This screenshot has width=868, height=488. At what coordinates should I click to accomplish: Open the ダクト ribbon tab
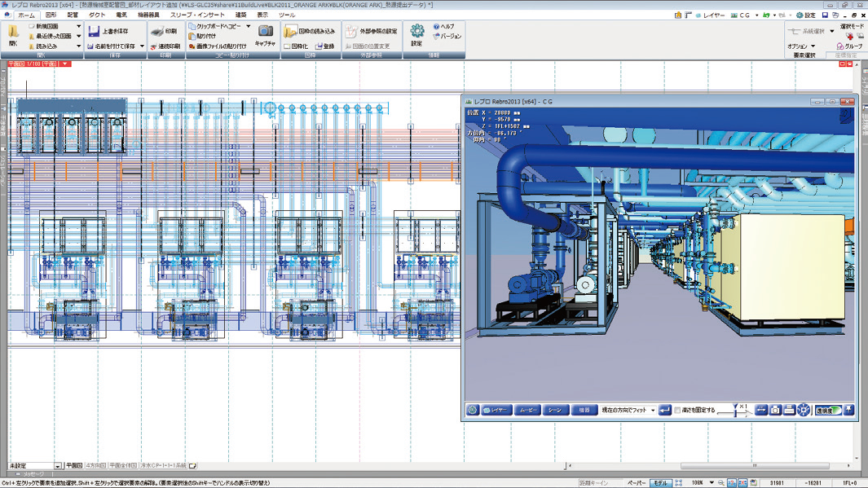click(97, 15)
